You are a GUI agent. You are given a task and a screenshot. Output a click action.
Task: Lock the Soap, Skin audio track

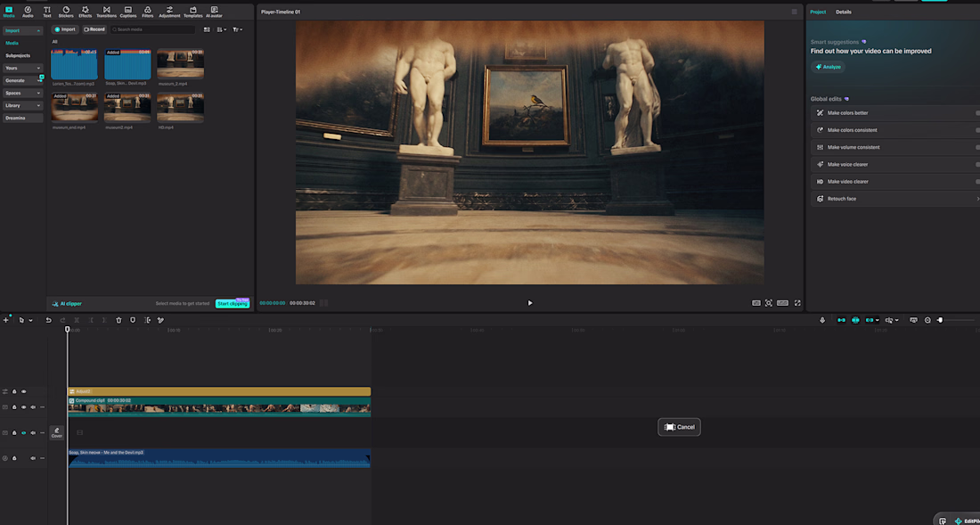pos(14,458)
